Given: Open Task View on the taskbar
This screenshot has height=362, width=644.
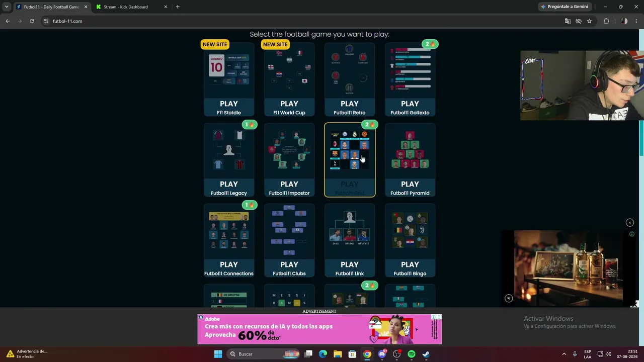Looking at the screenshot, I should click(309, 354).
